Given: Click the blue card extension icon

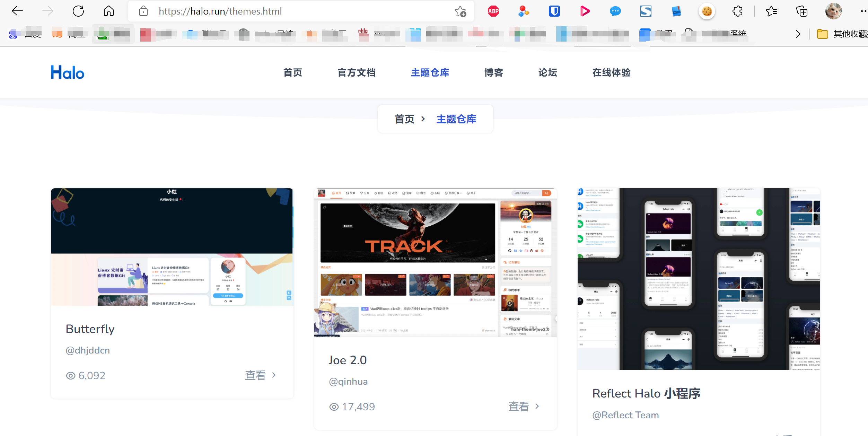Looking at the screenshot, I should pyautogui.click(x=676, y=11).
